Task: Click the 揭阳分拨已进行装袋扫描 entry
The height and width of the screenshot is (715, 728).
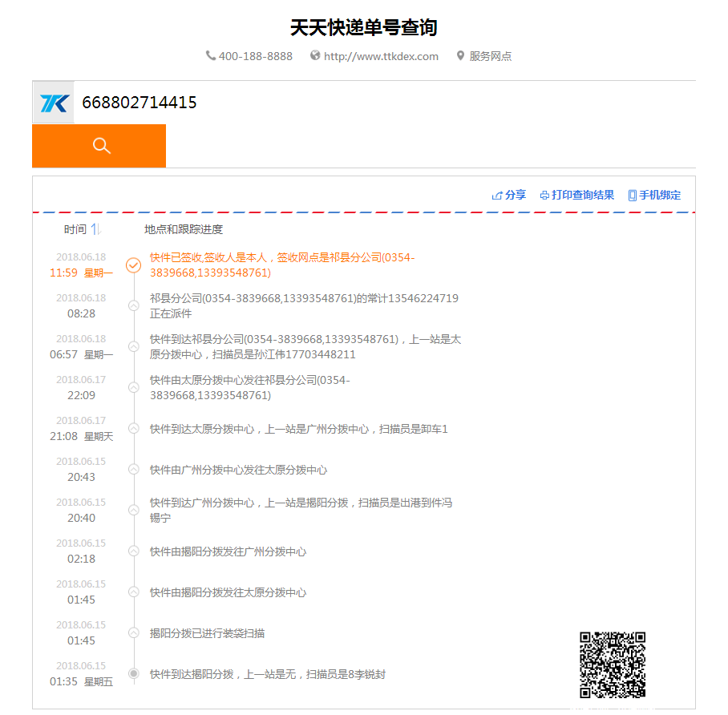Action: (x=207, y=633)
